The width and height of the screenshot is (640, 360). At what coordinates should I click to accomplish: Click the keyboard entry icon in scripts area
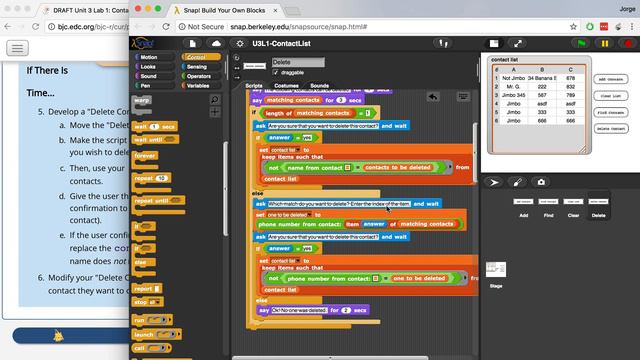[463, 97]
